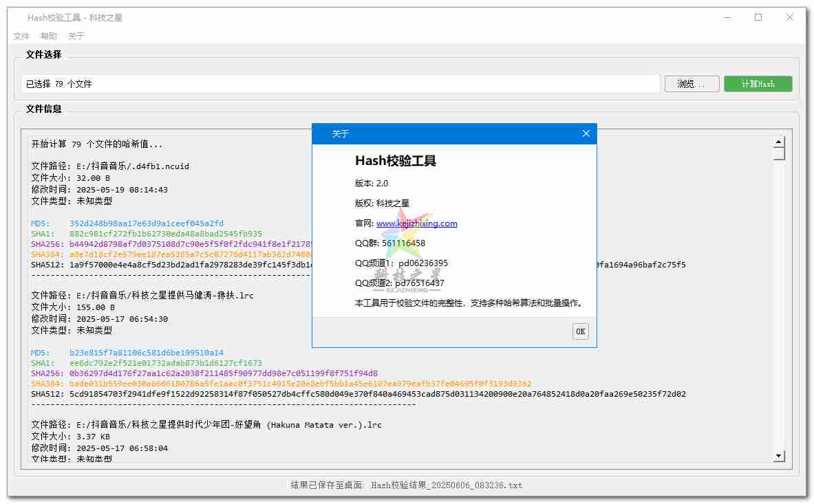Click the QQ群 number 561116458
The image size is (814, 504).
pos(403,243)
